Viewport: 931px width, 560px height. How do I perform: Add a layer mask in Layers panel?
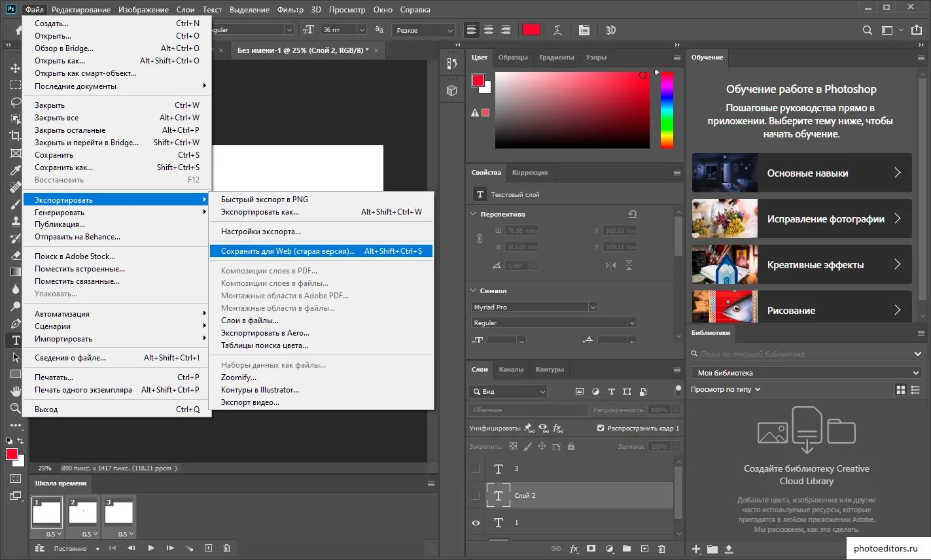click(591, 549)
